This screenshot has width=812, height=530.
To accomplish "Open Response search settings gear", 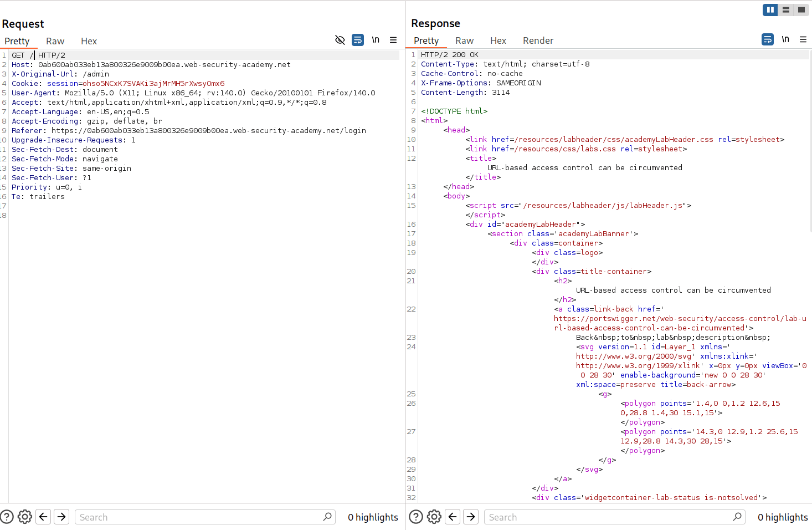I will point(434,517).
